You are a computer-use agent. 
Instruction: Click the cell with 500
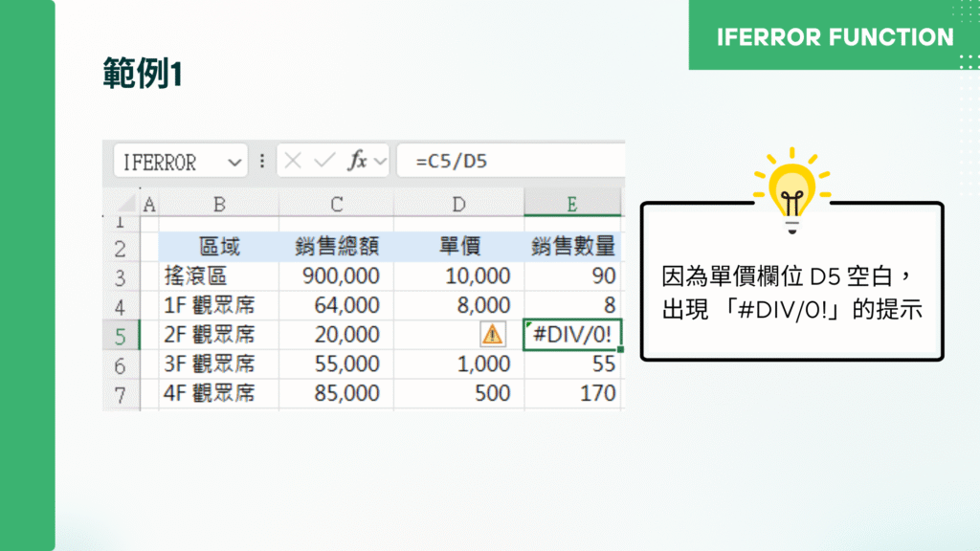click(458, 393)
